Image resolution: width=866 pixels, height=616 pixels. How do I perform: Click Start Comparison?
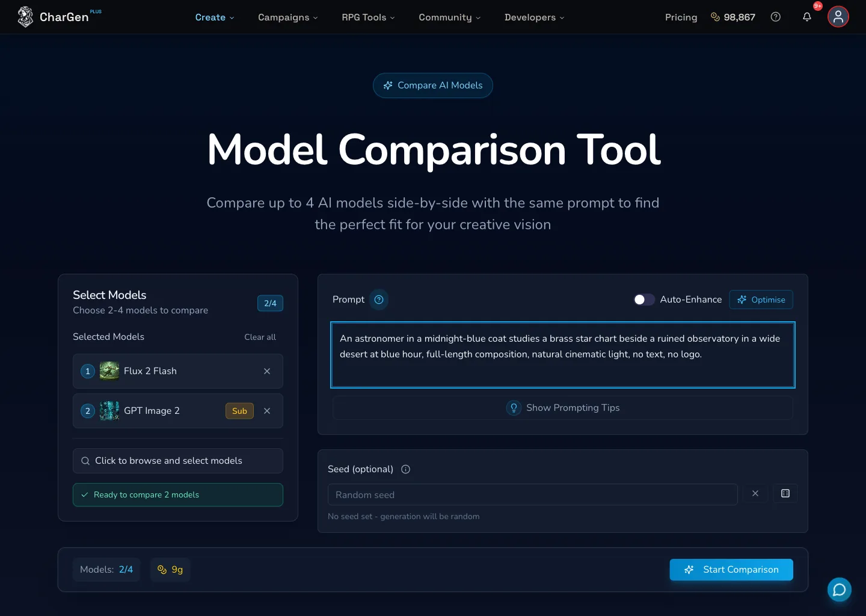(x=731, y=570)
